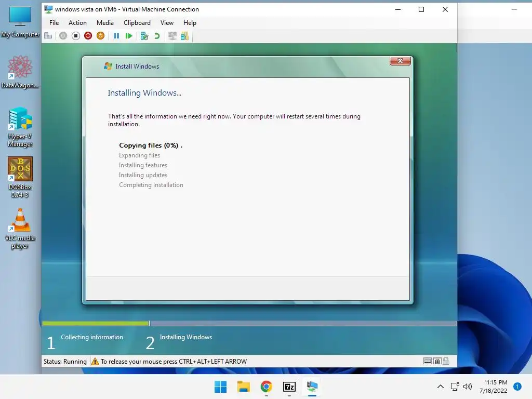Open 7-Zip from the taskbar

(289, 387)
